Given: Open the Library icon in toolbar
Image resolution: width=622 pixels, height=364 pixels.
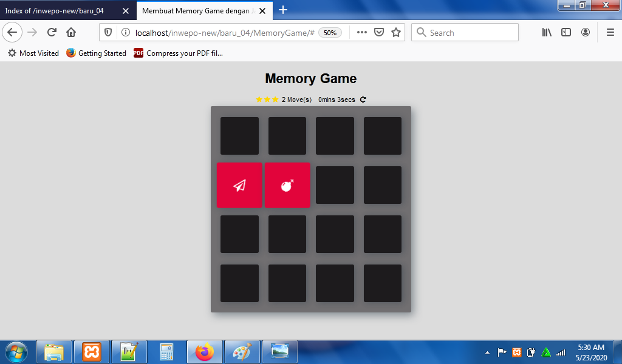Looking at the screenshot, I should tap(547, 33).
